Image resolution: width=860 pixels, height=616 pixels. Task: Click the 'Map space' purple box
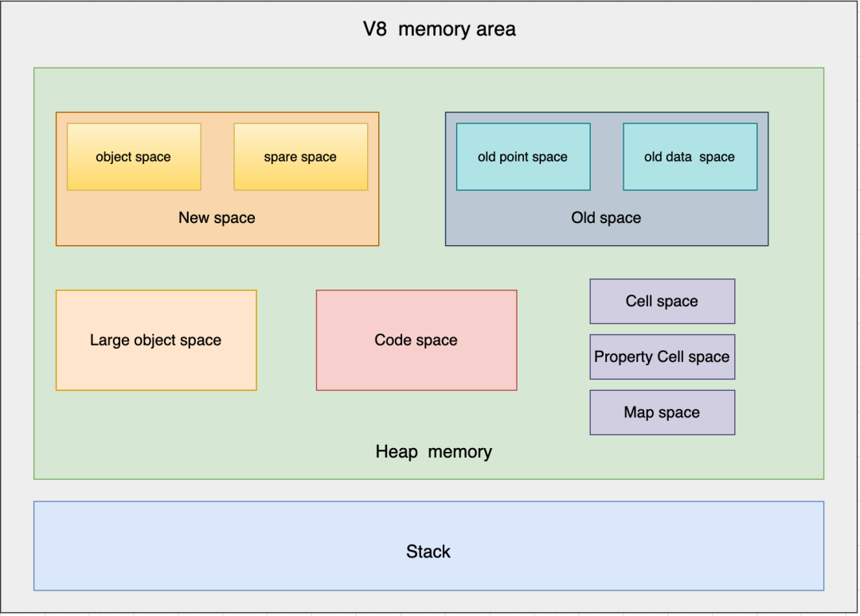tap(663, 413)
